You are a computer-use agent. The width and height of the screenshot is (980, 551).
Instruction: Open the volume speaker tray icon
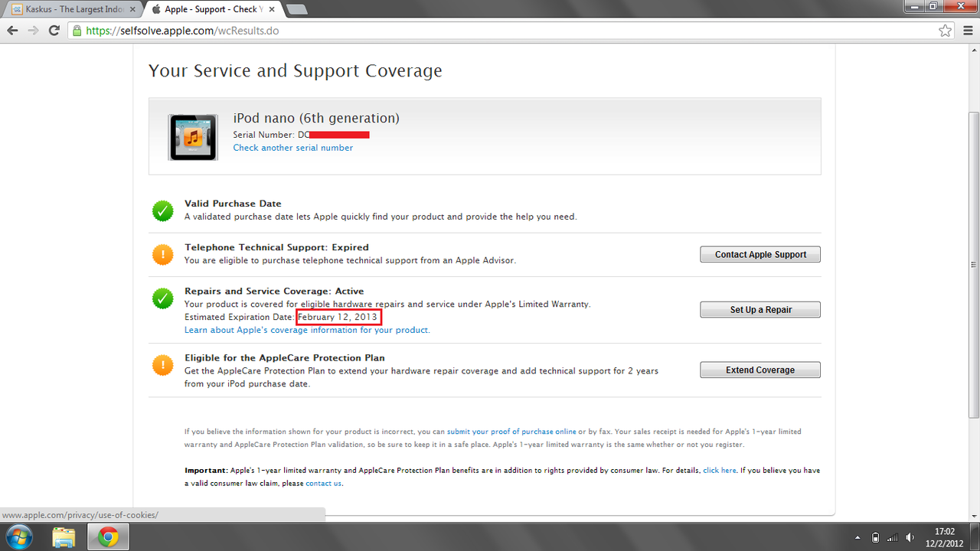pos(909,537)
